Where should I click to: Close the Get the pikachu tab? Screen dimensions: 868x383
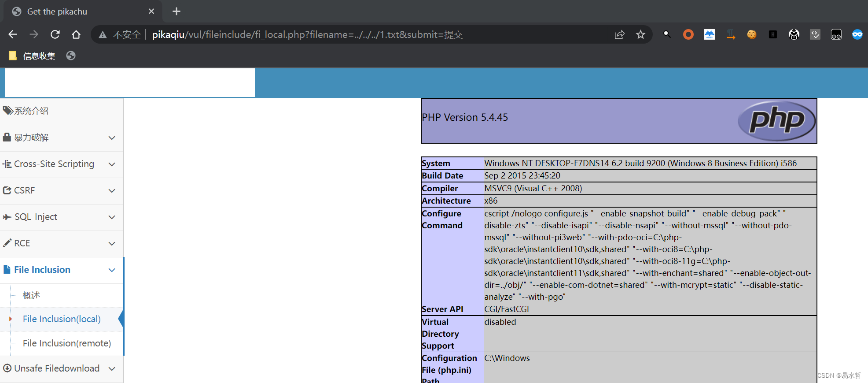coord(151,11)
